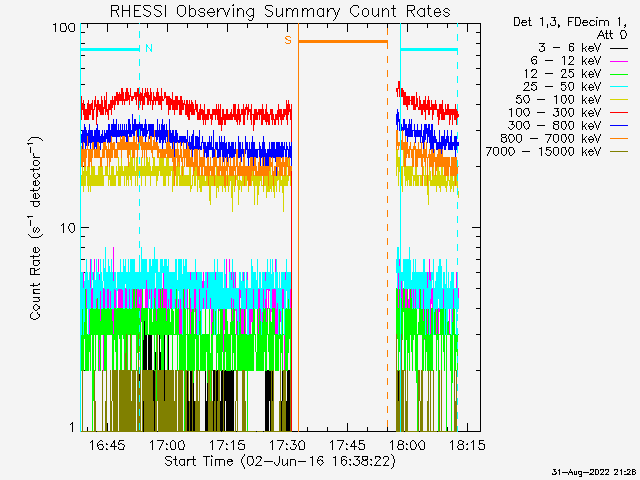Click the solid cyan vertical line near 18:00
Image resolution: width=640 pixels, height=480 pixels.
click(x=400, y=227)
